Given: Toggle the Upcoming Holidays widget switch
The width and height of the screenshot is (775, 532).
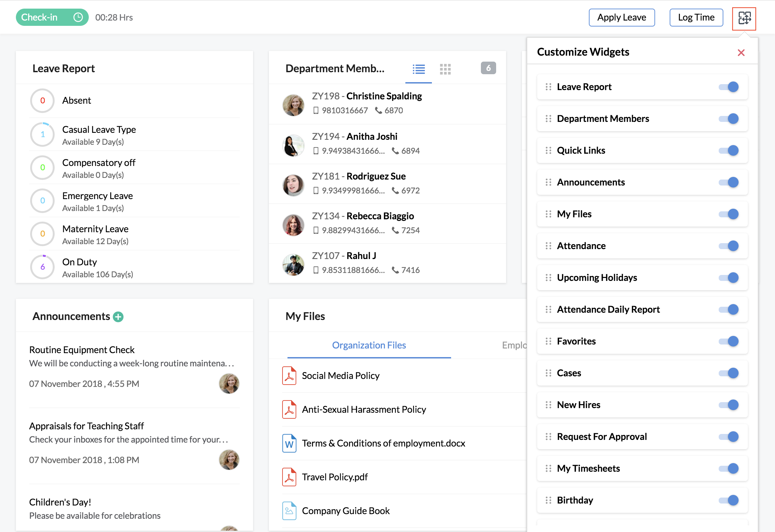Looking at the screenshot, I should [729, 278].
